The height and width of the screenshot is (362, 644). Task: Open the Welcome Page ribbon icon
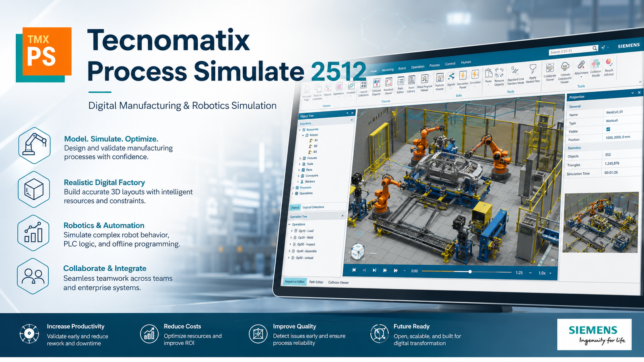(x=307, y=90)
